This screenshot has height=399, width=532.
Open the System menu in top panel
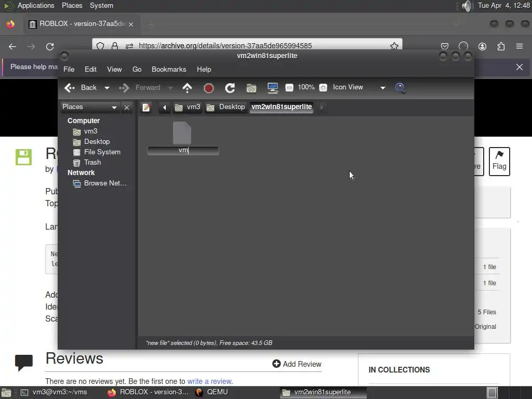coord(101,5)
